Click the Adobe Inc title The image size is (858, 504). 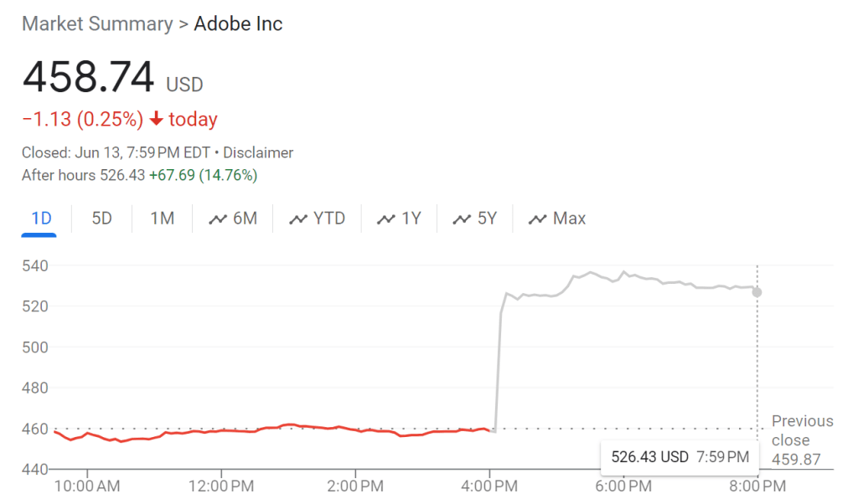click(x=238, y=23)
